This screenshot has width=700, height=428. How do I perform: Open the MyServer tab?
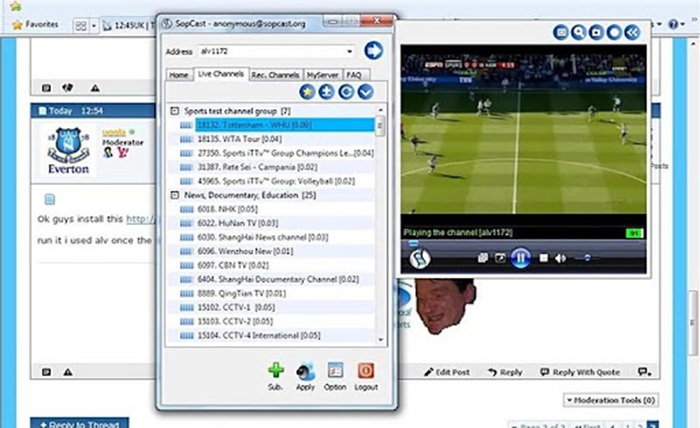323,75
